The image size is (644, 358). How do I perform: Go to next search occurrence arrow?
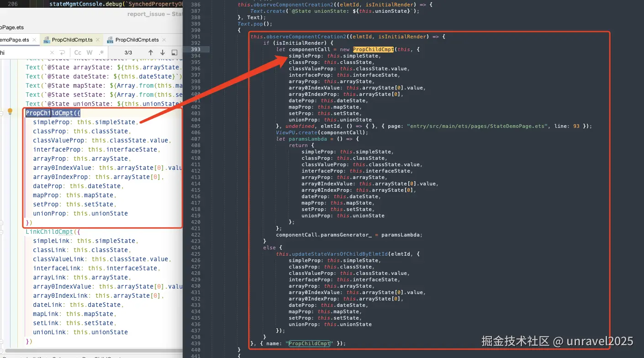[x=162, y=53]
